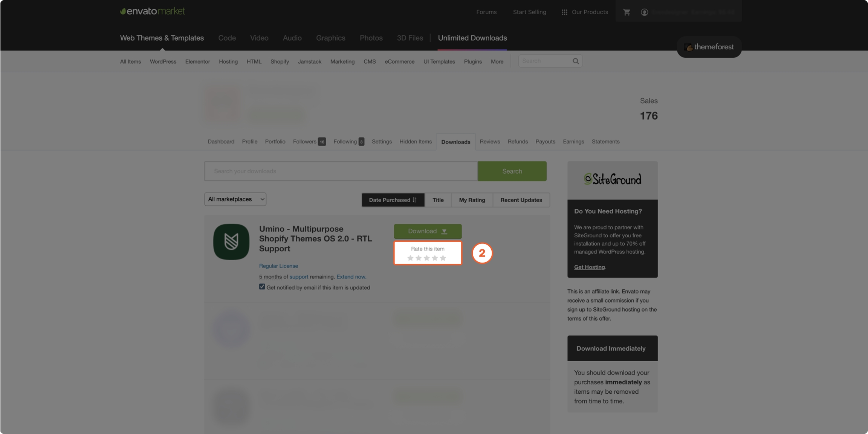This screenshot has height=434, width=868.
Task: Open the Get Hosting link
Action: 589,267
